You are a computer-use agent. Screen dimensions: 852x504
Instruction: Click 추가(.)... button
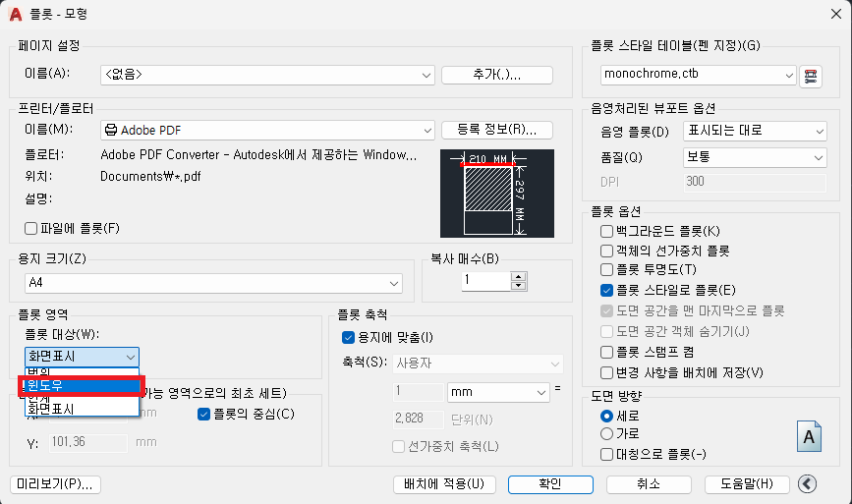tap(497, 75)
